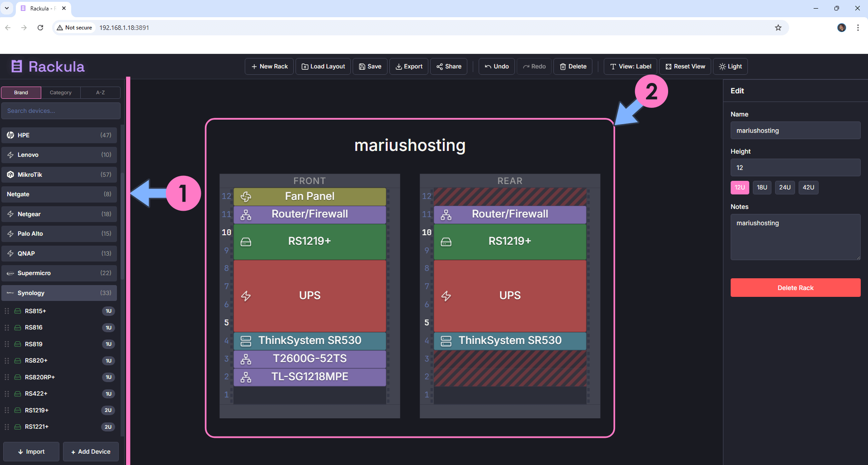Viewport: 868px width, 465px height.
Task: Toggle the Light theme button
Action: pyautogui.click(x=730, y=67)
